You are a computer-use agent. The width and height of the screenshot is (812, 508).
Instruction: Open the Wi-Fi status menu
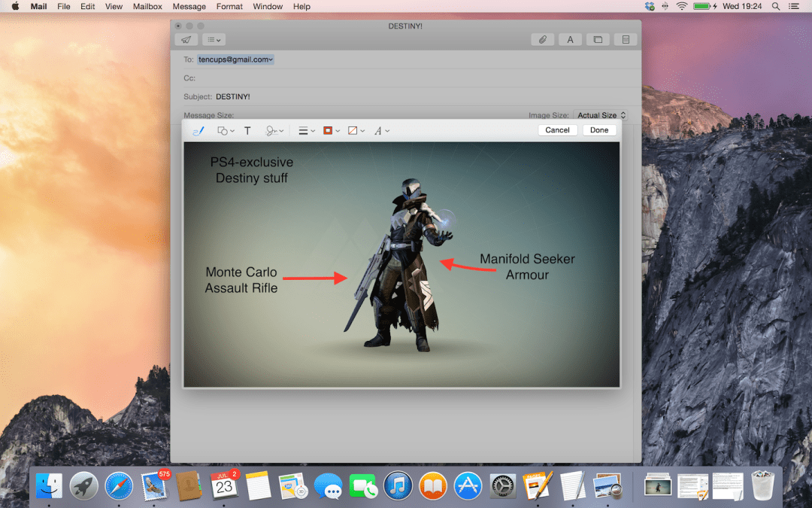[682, 6]
